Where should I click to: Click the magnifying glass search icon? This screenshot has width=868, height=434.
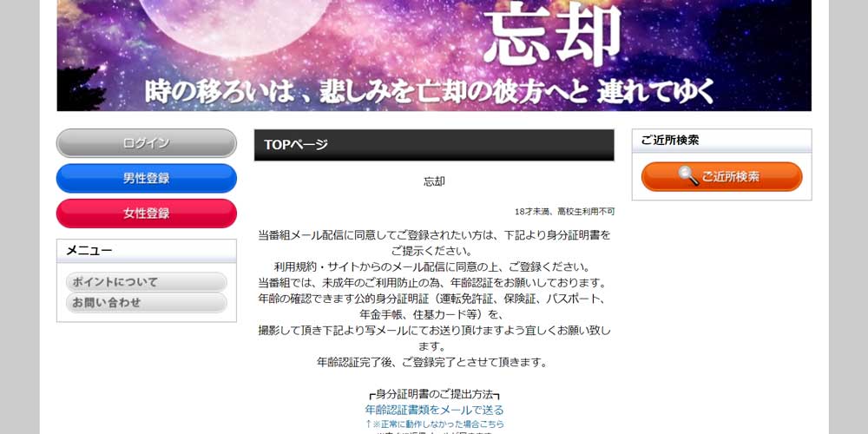pyautogui.click(x=688, y=176)
